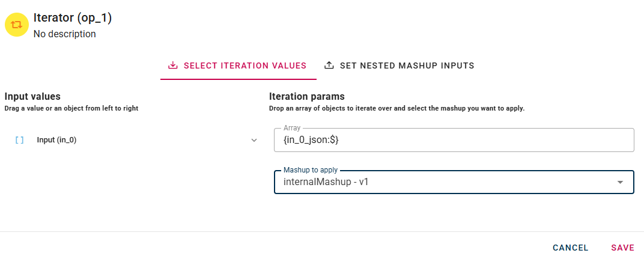644x262 pixels.
Task: Click the Iteration params heading
Action: tap(306, 96)
